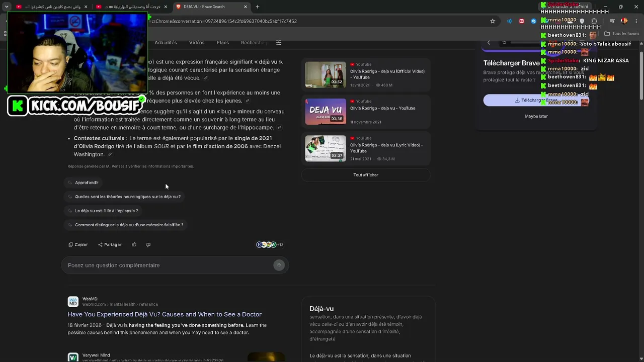Screen dimensions: 644x362
Task: Click the red extension icon in toolbar
Action: [x=521, y=21]
